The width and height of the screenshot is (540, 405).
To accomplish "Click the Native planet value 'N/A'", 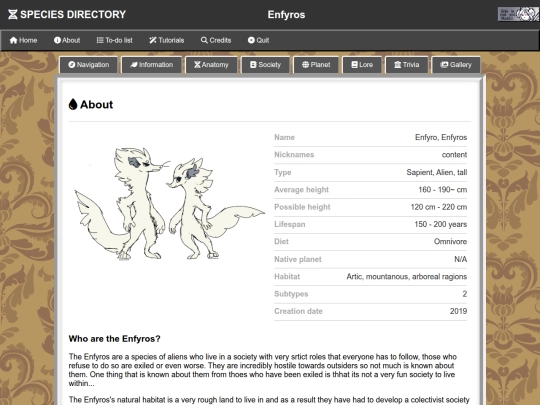I will [460, 259].
